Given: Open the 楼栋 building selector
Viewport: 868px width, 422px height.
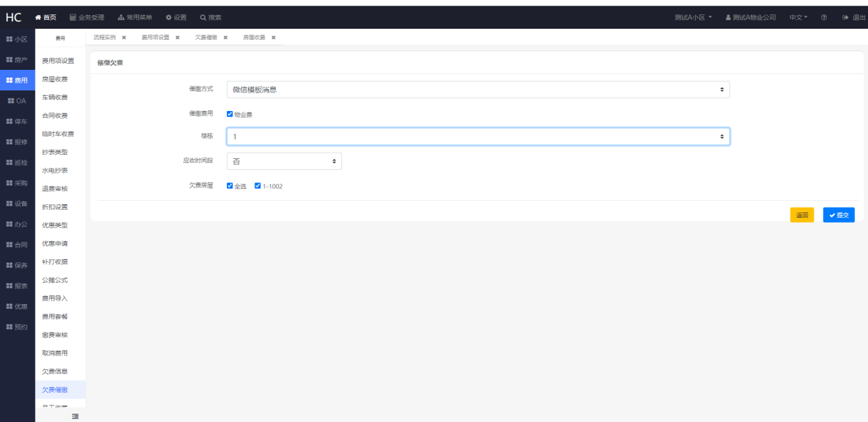Looking at the screenshot, I should [x=478, y=136].
